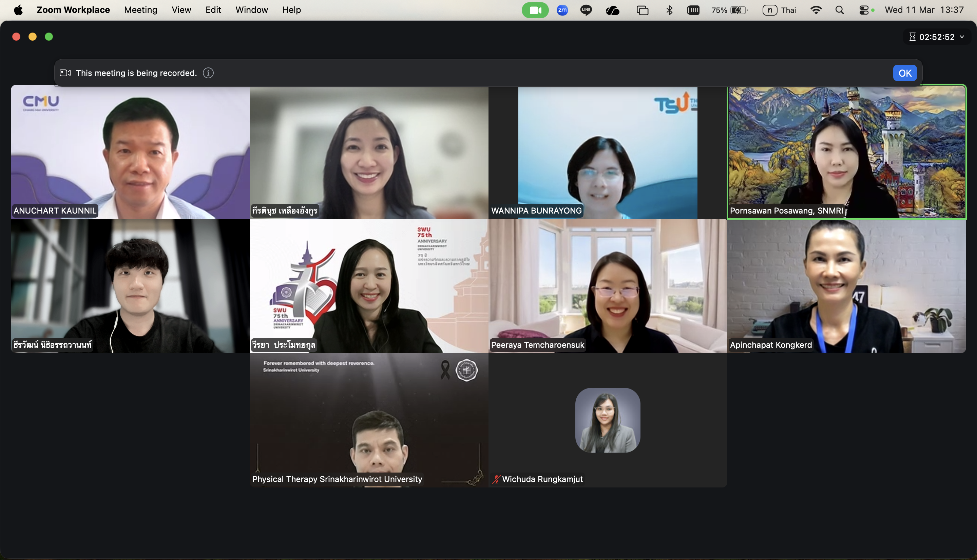The width and height of the screenshot is (977, 560).
Task: Open the Apple menu
Action: click(x=18, y=10)
